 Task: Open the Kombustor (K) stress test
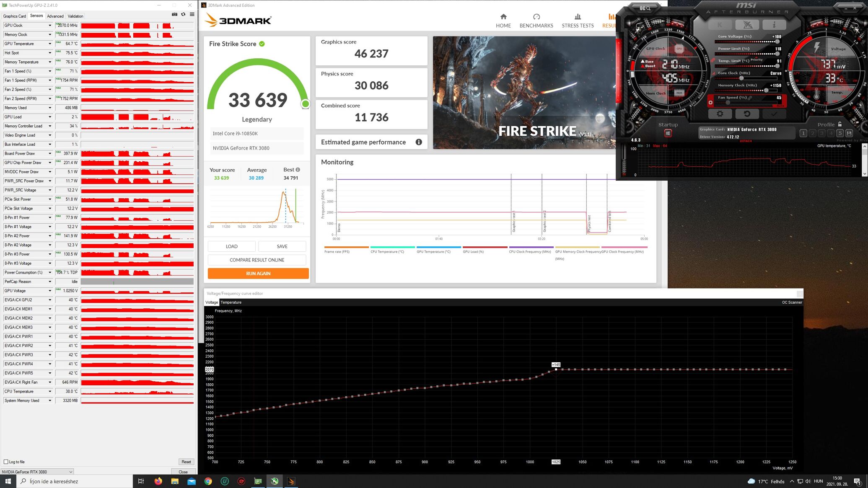720,25
